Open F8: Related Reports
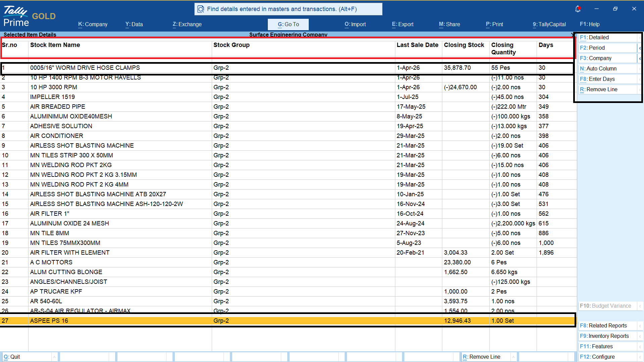Screen dimensions: 644x362 pos(607,326)
